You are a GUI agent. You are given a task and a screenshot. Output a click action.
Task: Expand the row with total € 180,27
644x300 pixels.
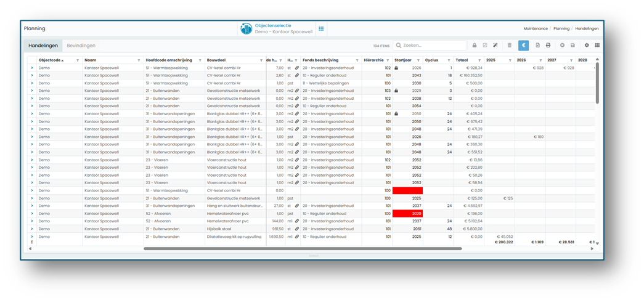32,137
